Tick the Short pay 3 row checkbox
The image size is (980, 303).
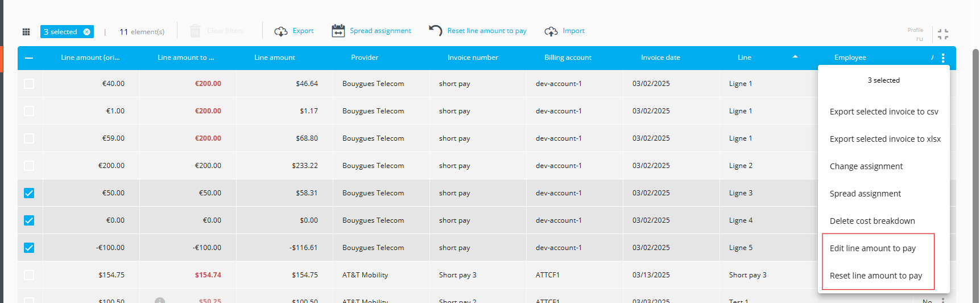(x=29, y=275)
